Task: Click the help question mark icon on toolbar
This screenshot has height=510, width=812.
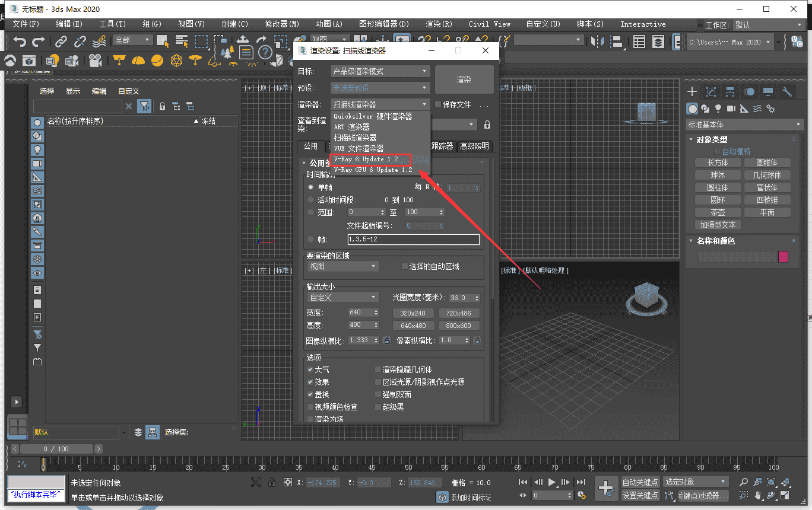Action: coord(265,51)
